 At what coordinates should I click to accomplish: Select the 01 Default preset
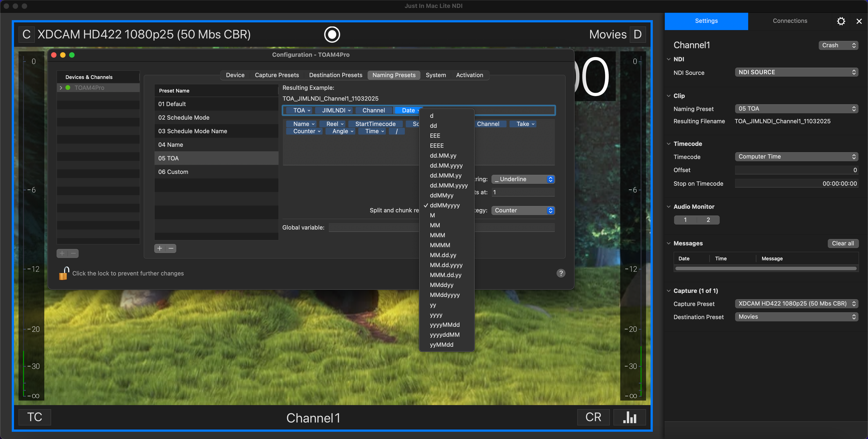tap(216, 104)
